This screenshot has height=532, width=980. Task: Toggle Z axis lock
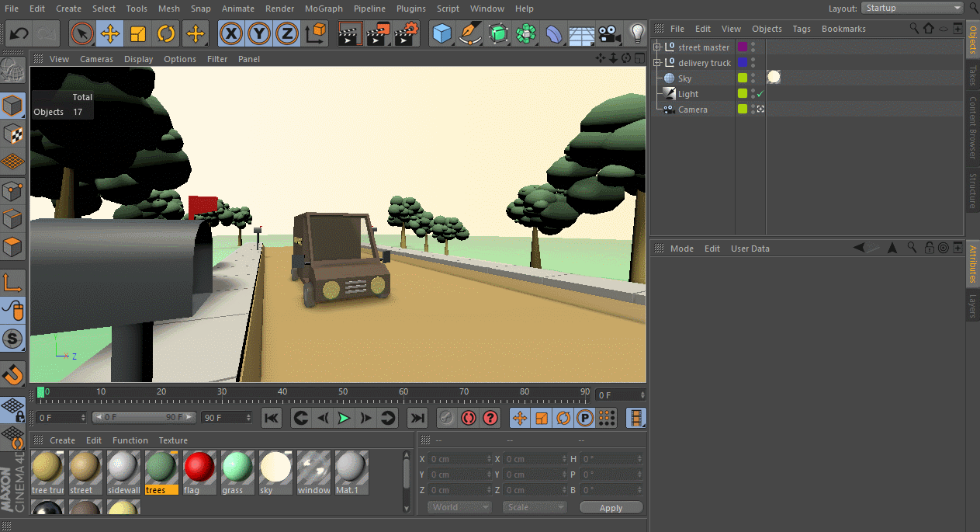point(287,33)
